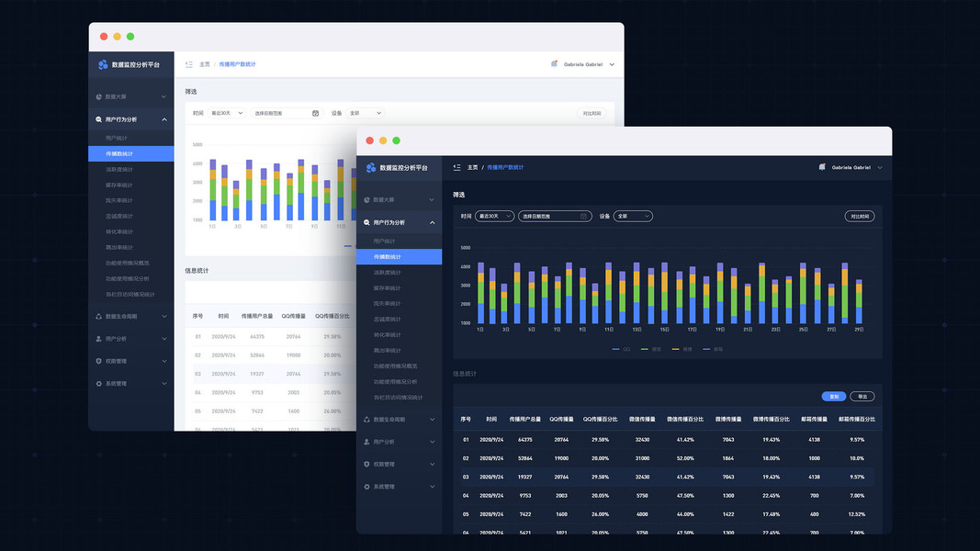This screenshot has height=551, width=980.
Task: Click the 用户分析 person icon in dark sidebar
Action: click(x=366, y=442)
